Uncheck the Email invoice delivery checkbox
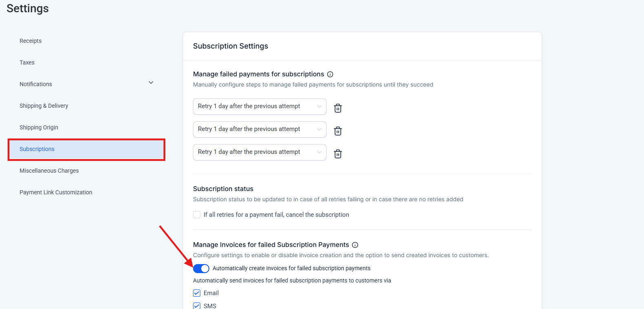 pyautogui.click(x=197, y=293)
